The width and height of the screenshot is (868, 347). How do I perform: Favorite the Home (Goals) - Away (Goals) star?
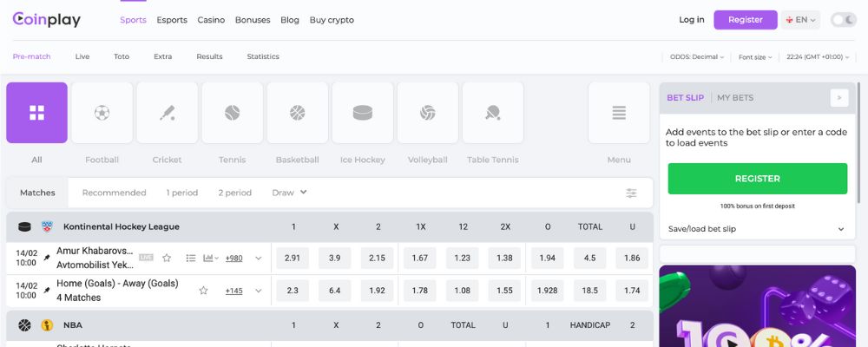203,291
